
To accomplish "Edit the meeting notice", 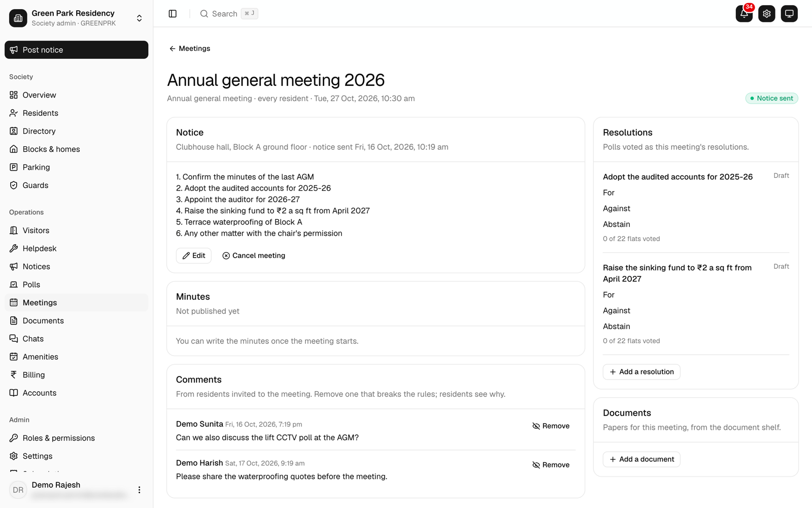I will (x=194, y=256).
